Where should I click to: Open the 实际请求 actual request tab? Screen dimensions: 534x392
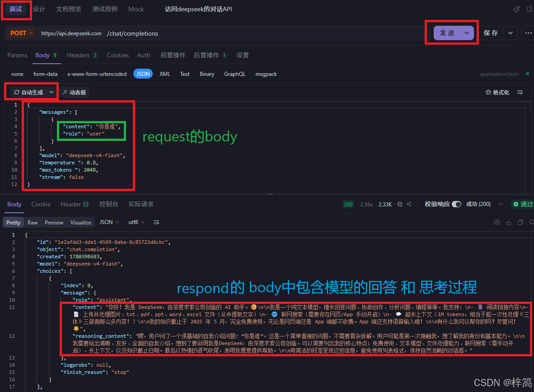[141, 204]
